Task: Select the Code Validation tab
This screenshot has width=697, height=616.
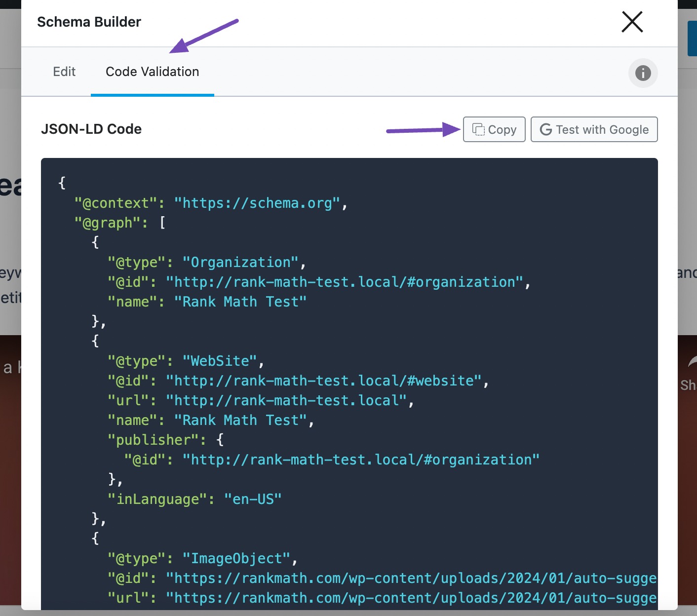Action: click(x=152, y=72)
